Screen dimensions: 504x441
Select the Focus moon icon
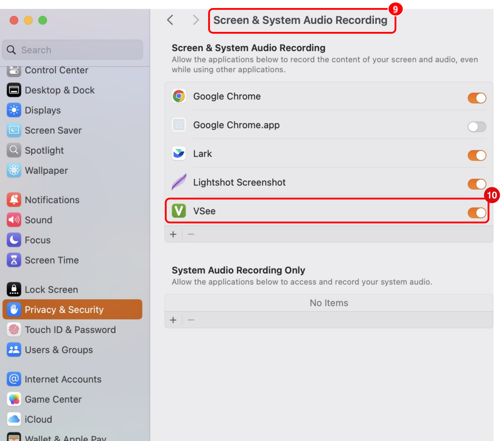click(x=14, y=240)
